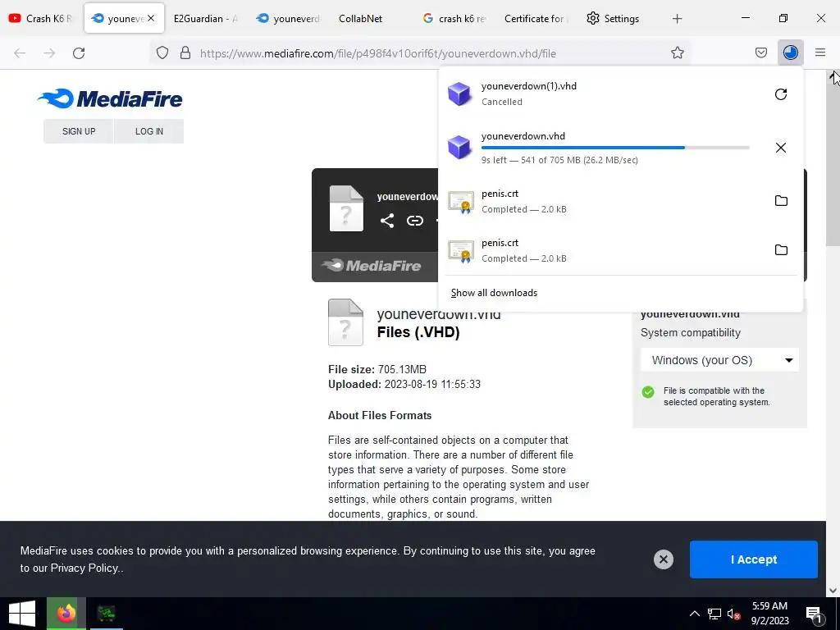This screenshot has width=840, height=630.
Task: Click the tracking protection shield icon
Action: (x=162, y=52)
